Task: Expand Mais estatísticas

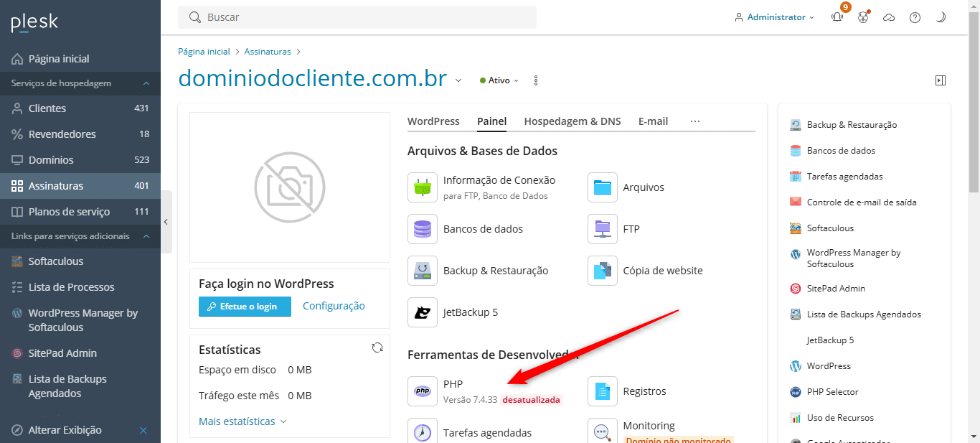Action: [x=242, y=421]
